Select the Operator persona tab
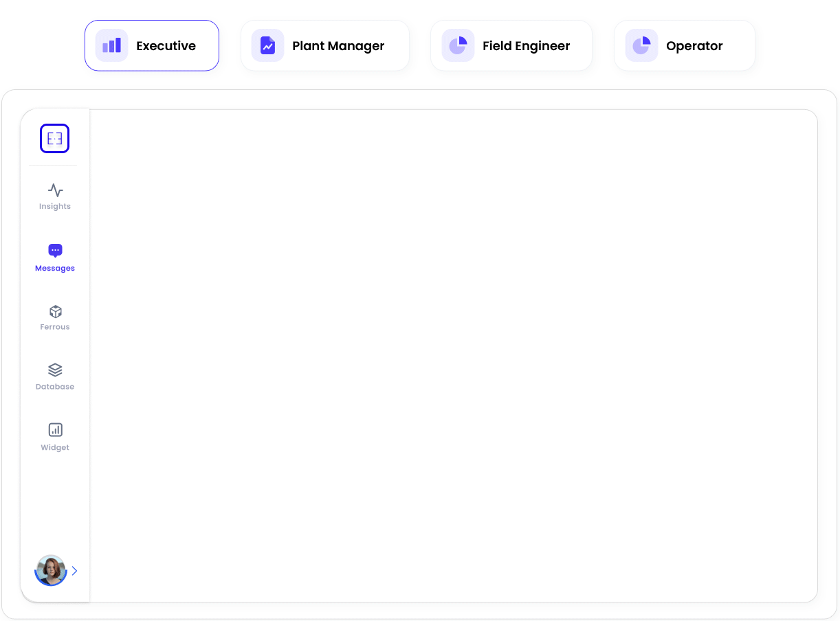Image resolution: width=840 pixels, height=621 pixels. [684, 45]
